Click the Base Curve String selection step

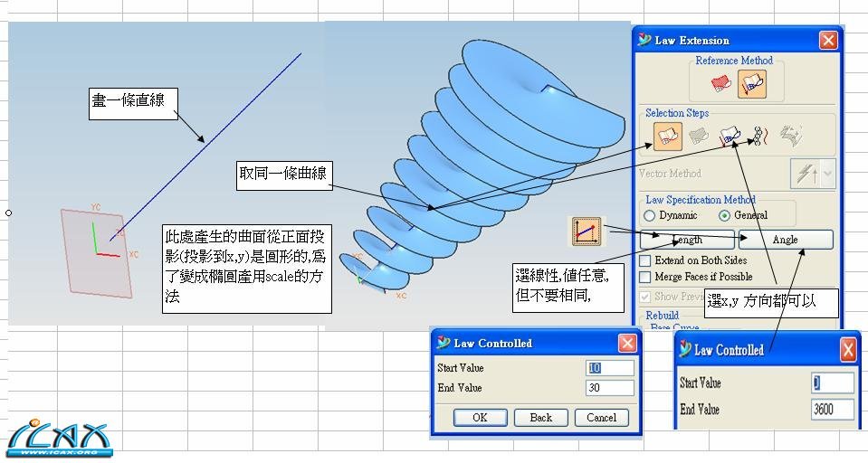tap(668, 136)
